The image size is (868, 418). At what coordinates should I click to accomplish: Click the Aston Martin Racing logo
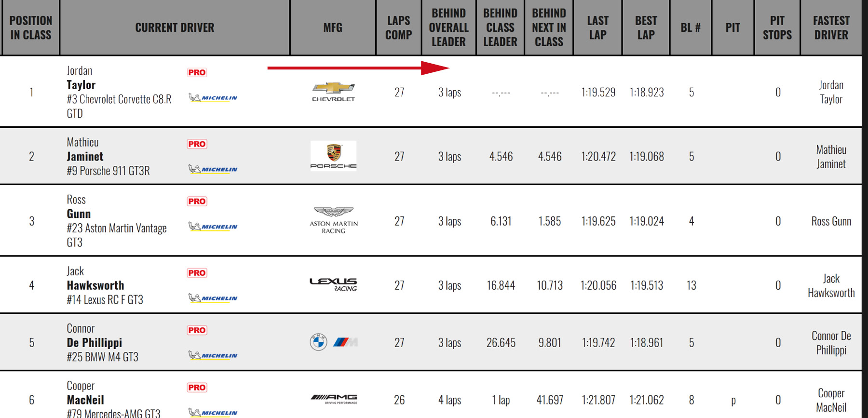pos(333,220)
